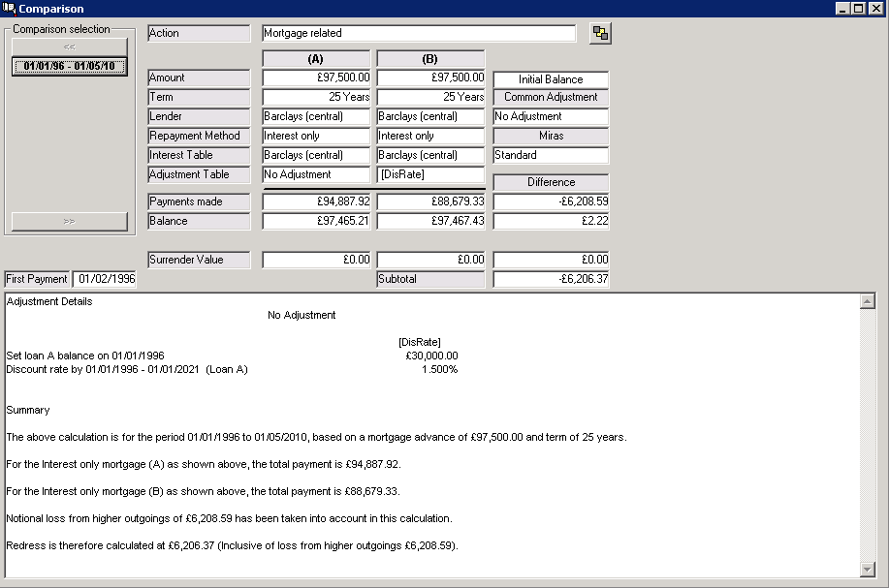Click the Difference header
889x588 pixels.
[551, 182]
